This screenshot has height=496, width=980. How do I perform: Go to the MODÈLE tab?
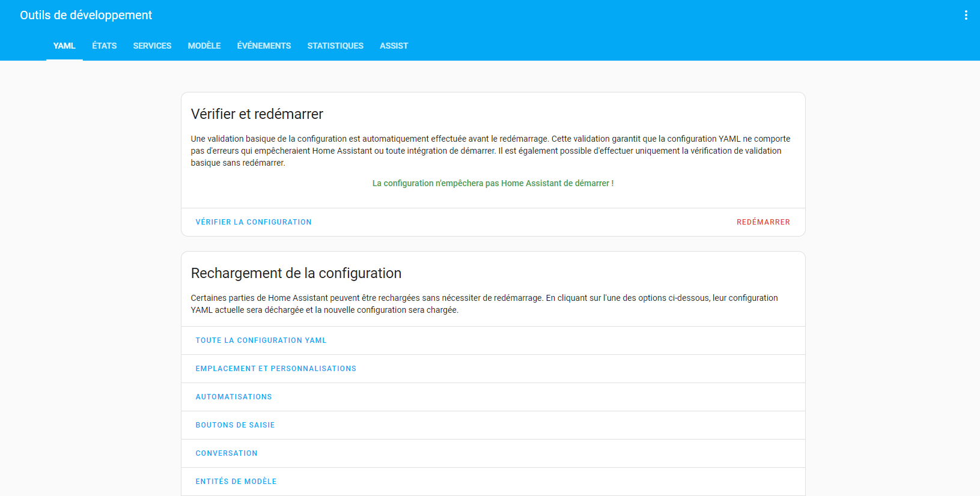tap(204, 46)
